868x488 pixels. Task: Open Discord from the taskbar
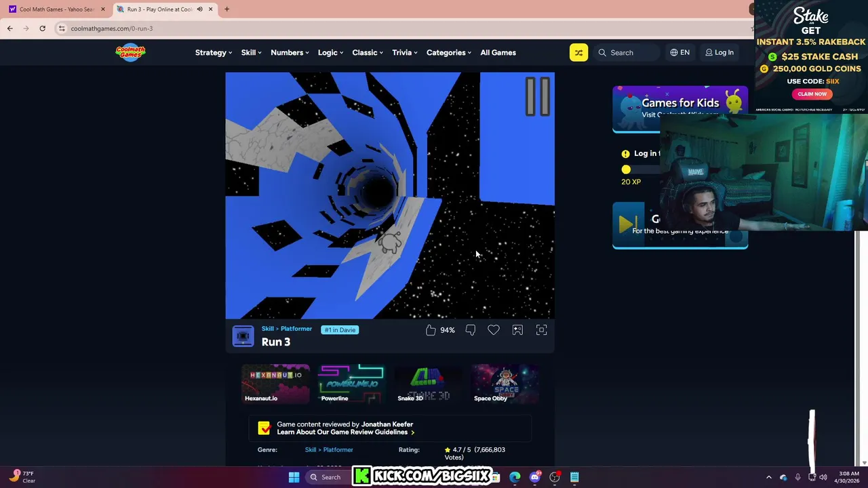click(x=535, y=477)
